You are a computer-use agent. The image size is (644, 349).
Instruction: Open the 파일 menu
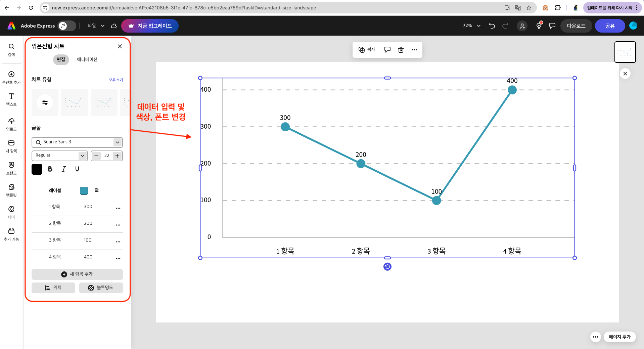click(x=96, y=26)
